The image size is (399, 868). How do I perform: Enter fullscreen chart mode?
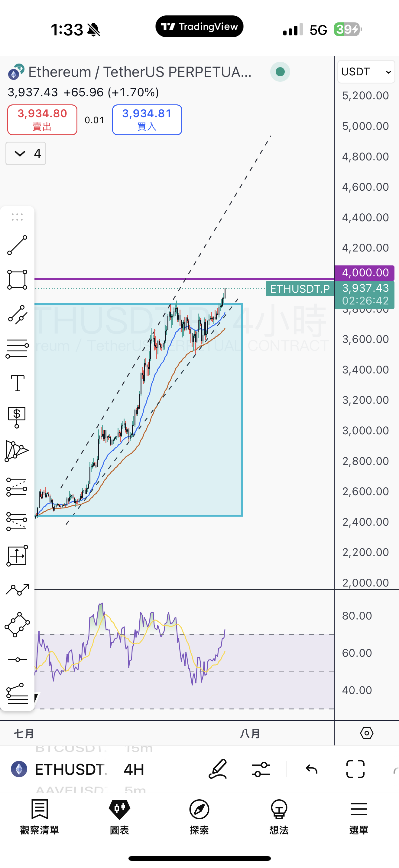[355, 769]
